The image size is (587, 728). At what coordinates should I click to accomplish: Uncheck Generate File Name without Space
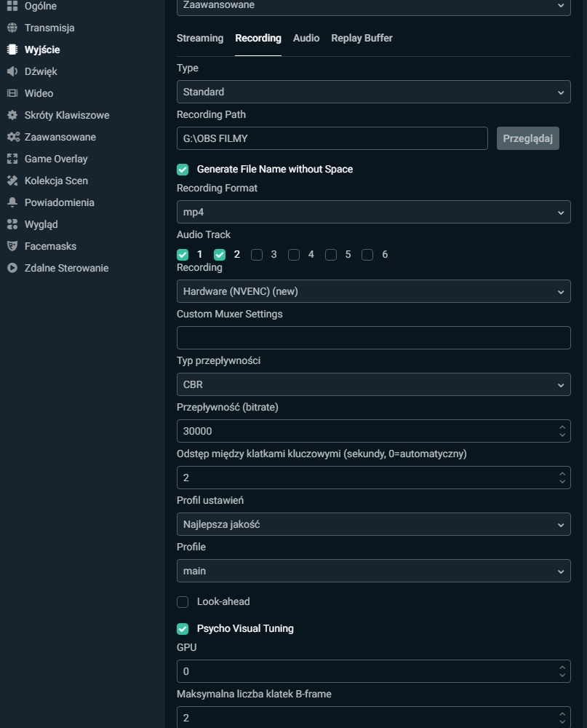pos(183,170)
